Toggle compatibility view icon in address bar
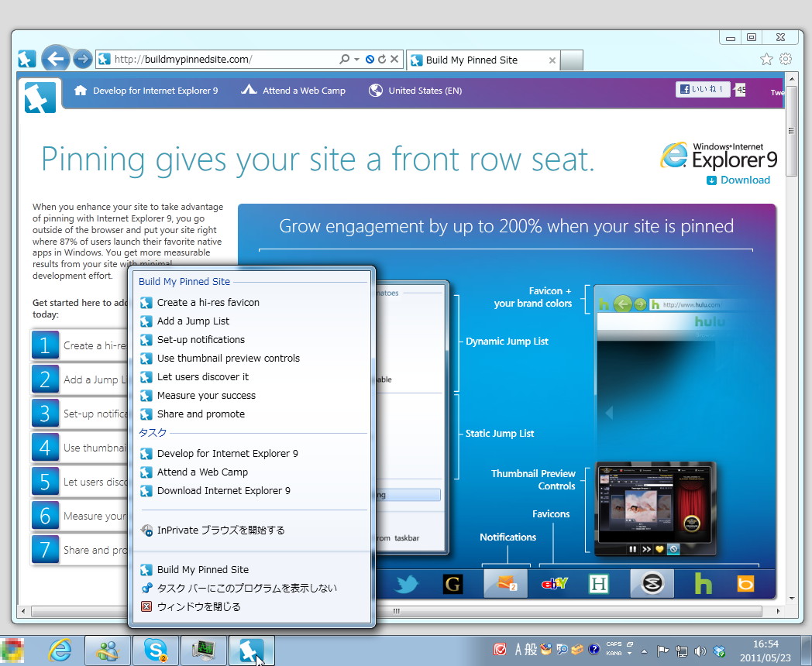The image size is (812, 666). pos(370,59)
